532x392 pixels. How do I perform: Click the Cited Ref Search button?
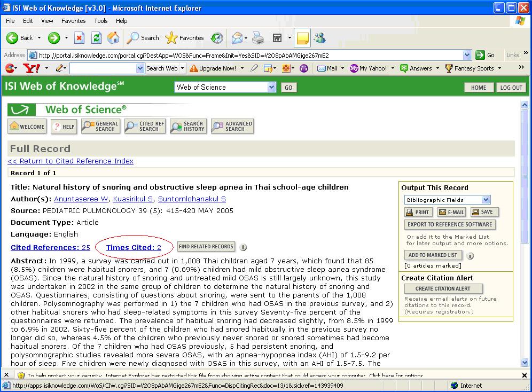tap(145, 127)
